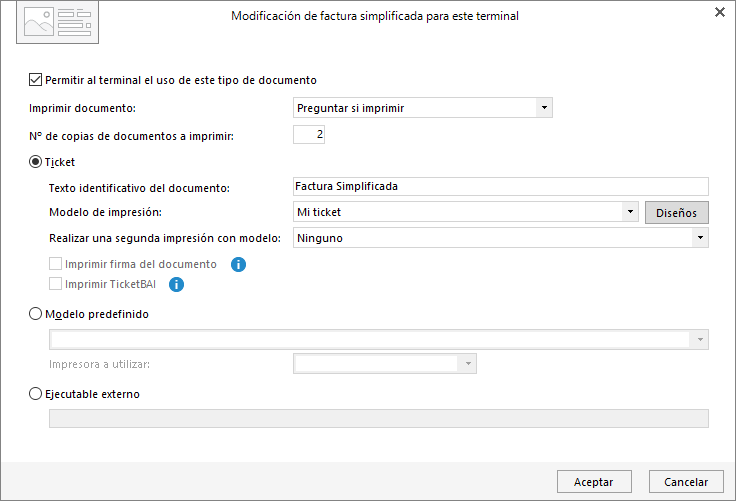Select the Ticket radio option
736x501 pixels.
pos(35,162)
